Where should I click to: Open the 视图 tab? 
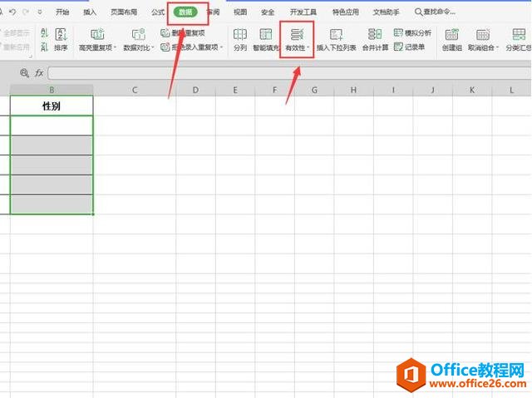pos(240,12)
